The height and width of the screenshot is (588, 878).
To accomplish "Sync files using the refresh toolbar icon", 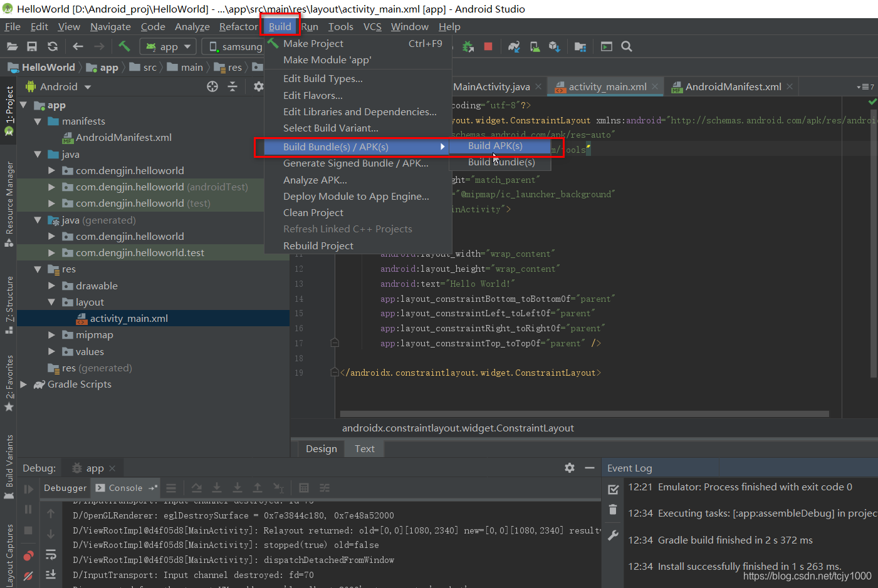I will [53, 46].
